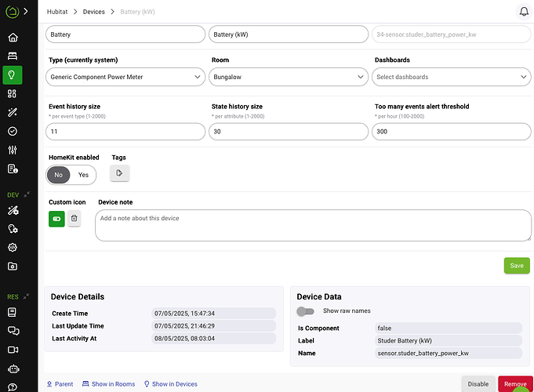Open notifications bell icon

pyautogui.click(x=524, y=12)
